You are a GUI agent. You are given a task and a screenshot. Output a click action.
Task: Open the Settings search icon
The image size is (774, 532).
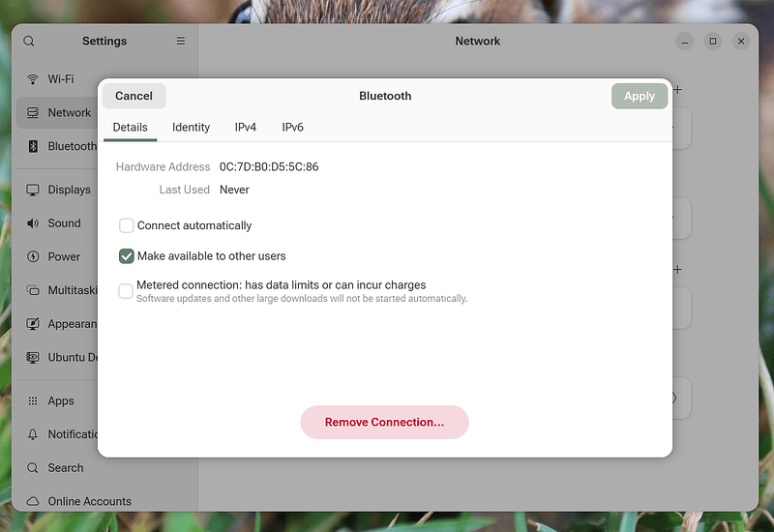pos(29,41)
